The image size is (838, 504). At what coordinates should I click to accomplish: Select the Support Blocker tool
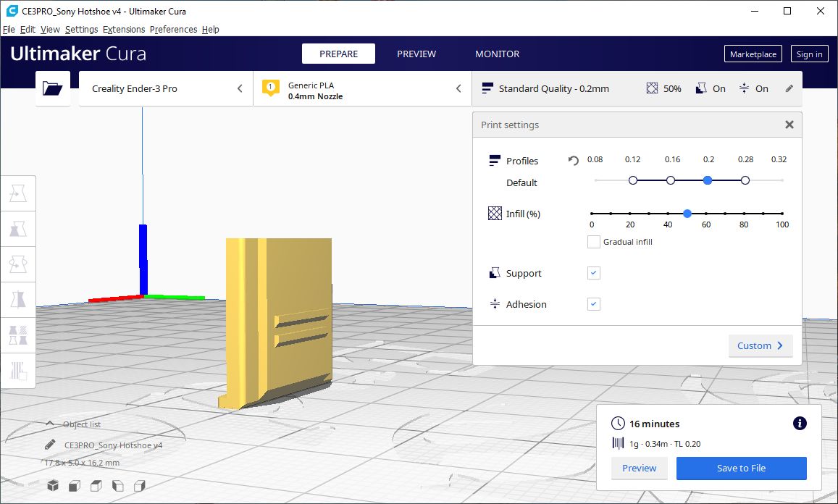pyautogui.click(x=18, y=370)
